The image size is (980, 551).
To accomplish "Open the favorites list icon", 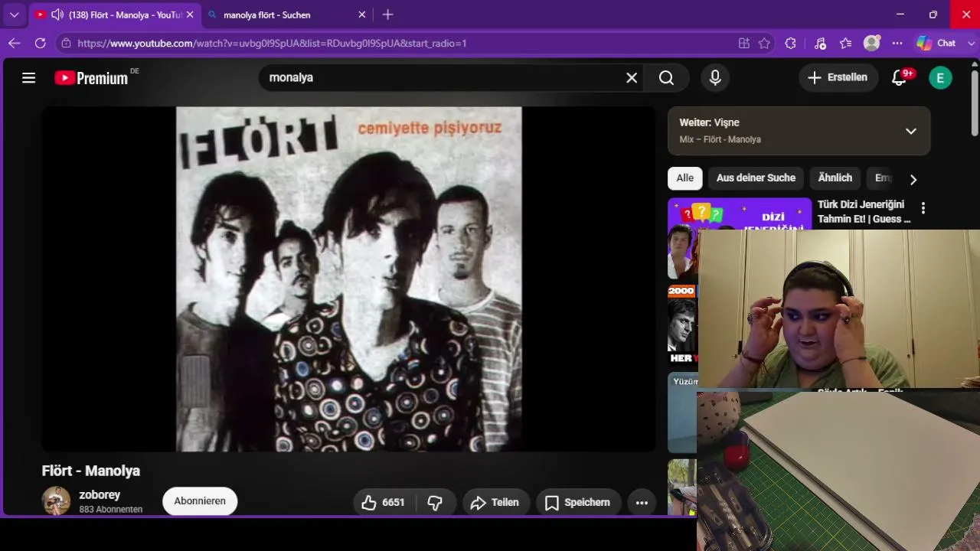I will point(845,44).
